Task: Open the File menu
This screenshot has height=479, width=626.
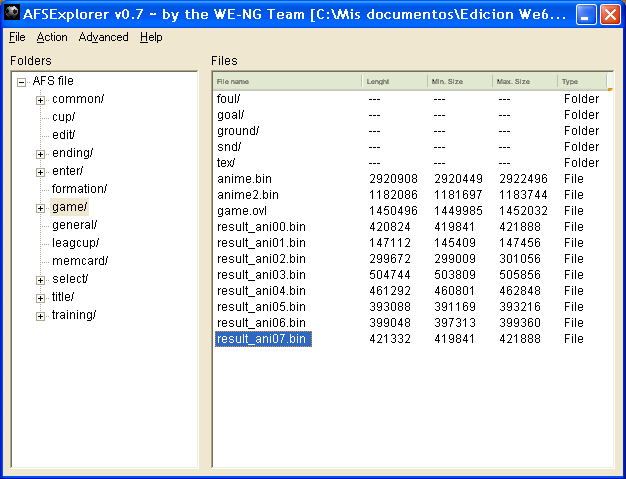Action: tap(17, 37)
